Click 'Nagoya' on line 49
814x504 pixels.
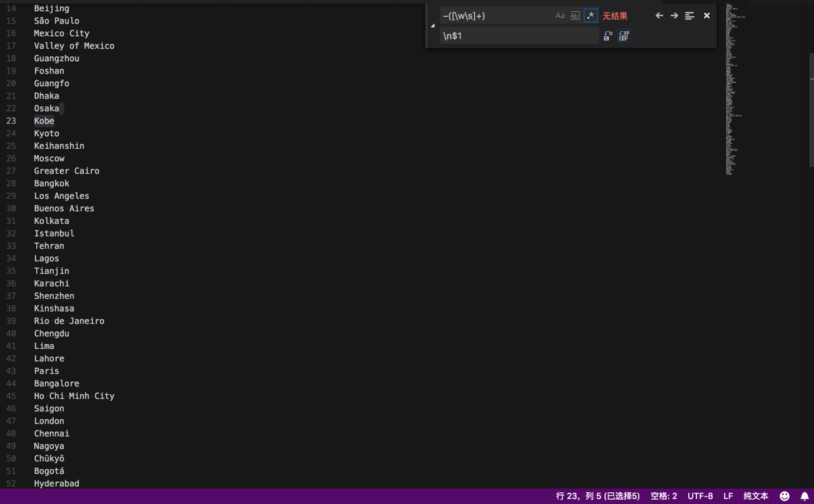pyautogui.click(x=49, y=446)
